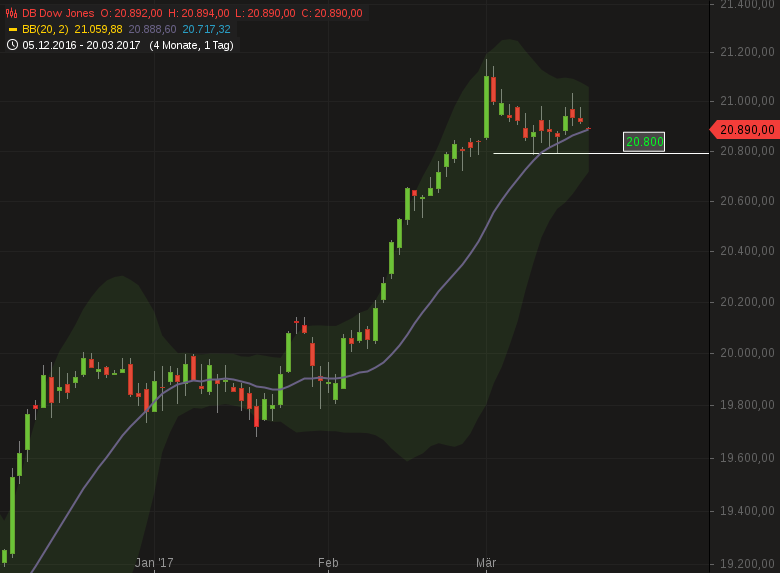Screen dimensions: 780x573
Task: Click the red current price tag 20.890,00
Action: [x=745, y=130]
